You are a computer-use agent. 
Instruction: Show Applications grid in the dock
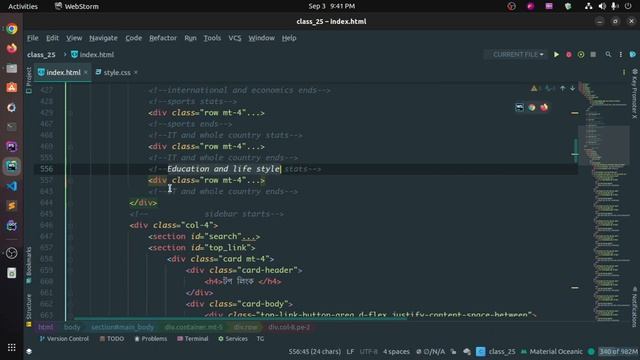11,347
